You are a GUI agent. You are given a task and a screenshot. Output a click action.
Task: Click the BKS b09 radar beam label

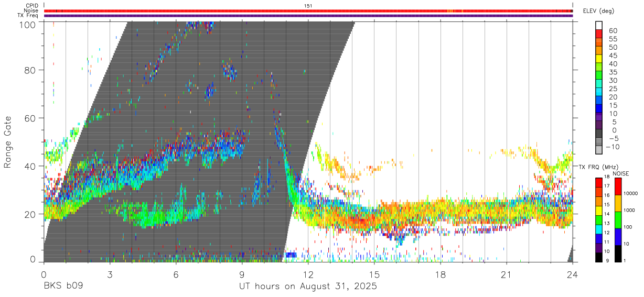63,287
